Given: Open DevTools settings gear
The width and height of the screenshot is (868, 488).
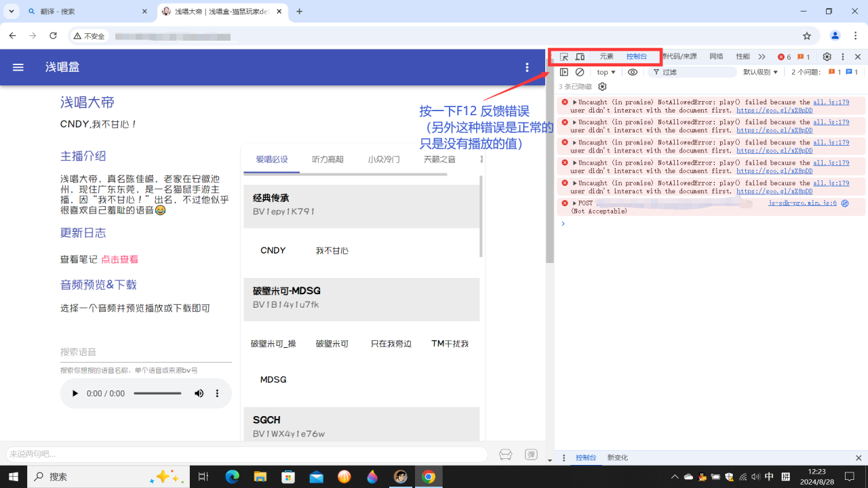Looking at the screenshot, I should (x=827, y=57).
